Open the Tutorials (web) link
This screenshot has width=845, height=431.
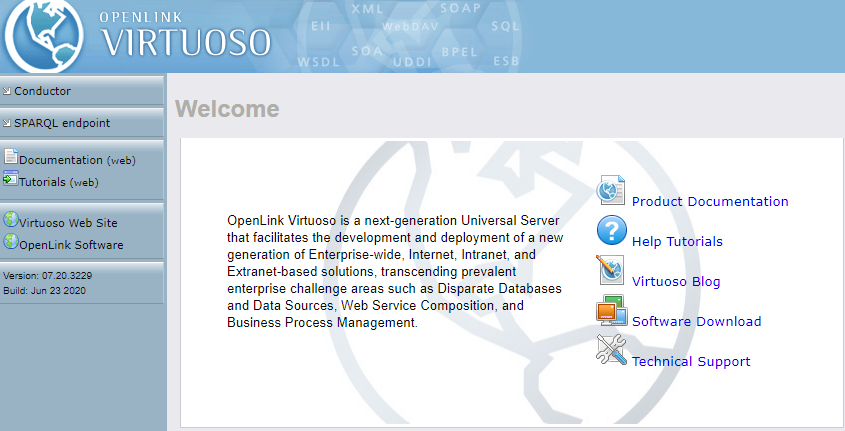[59, 182]
